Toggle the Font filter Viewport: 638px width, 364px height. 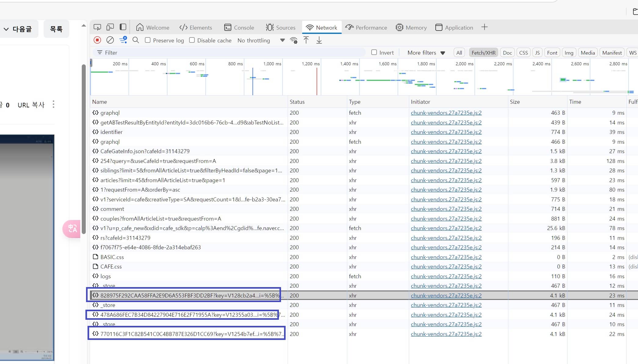pos(552,52)
